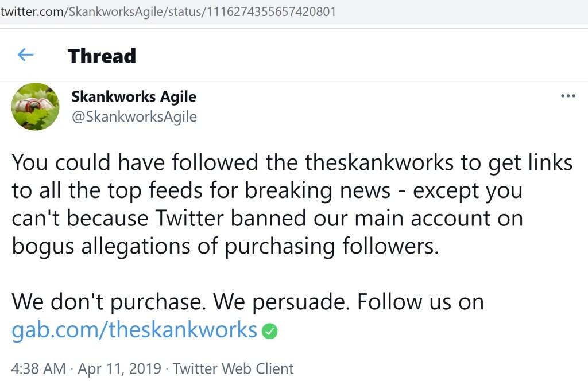Click the back arrow next to Thread
This screenshot has height=389, width=588.
26,55
